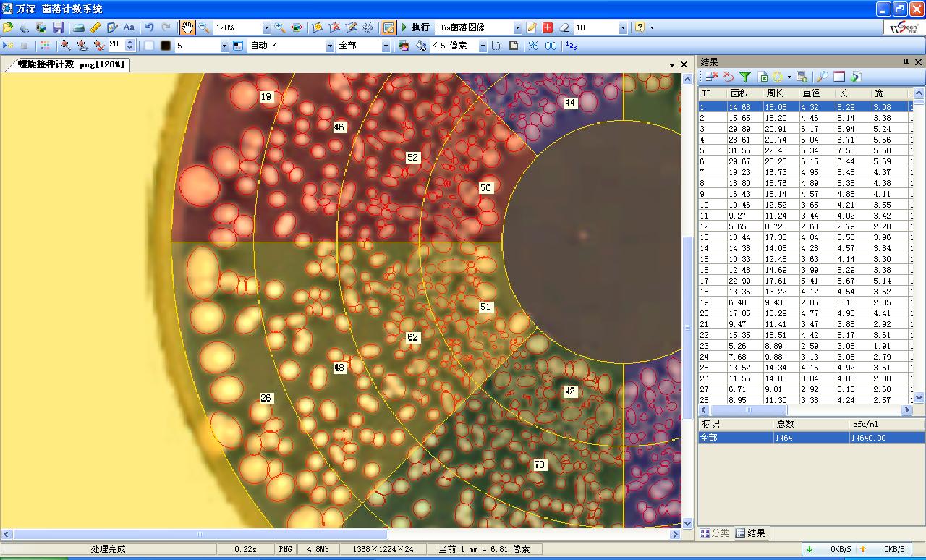
Task: Sort by 面积 column header
Action: pyautogui.click(x=745, y=93)
